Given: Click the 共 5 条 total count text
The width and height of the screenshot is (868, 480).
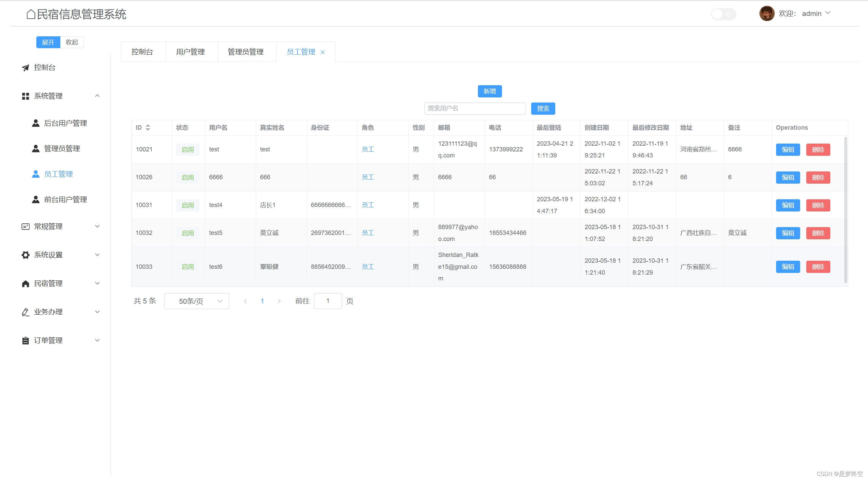Looking at the screenshot, I should tap(145, 301).
